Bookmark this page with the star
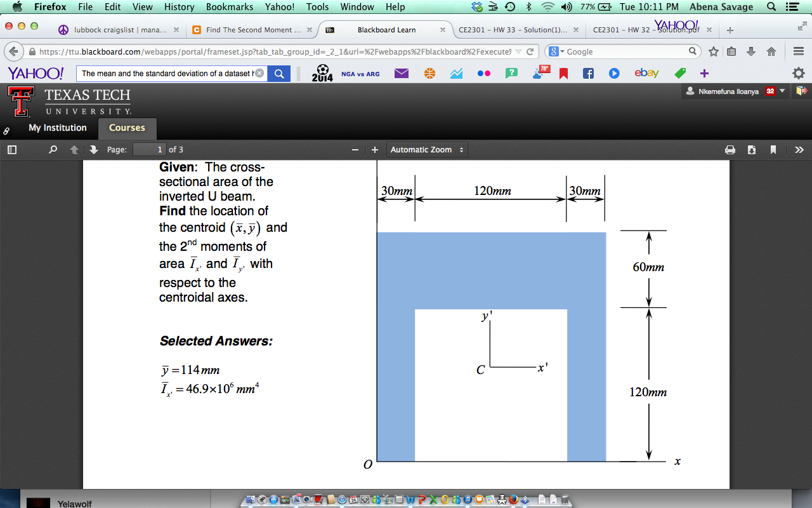 [x=714, y=51]
